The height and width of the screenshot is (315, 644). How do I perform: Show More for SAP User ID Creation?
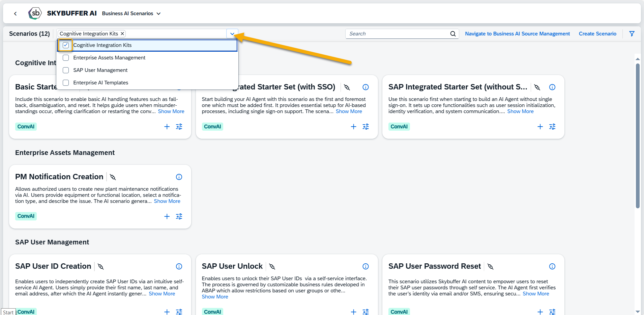pyautogui.click(x=162, y=294)
